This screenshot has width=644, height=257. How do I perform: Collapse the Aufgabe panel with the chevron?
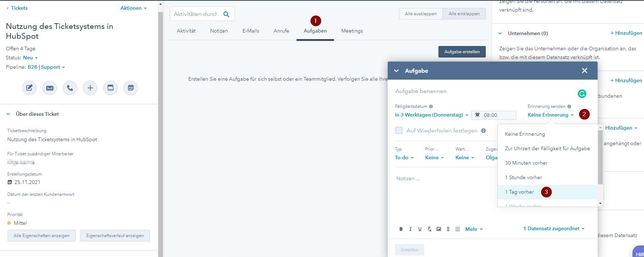click(x=396, y=71)
